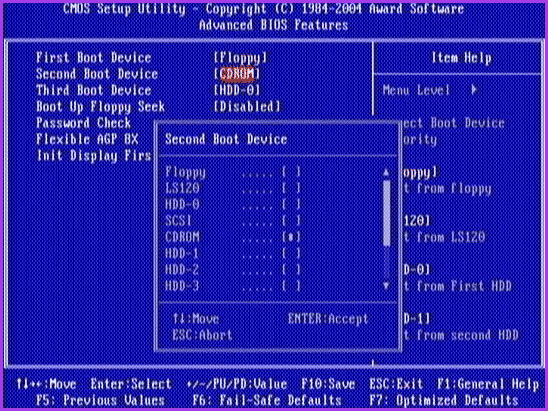
Task: Click the Second Boot Device popup title
Action: click(x=226, y=139)
